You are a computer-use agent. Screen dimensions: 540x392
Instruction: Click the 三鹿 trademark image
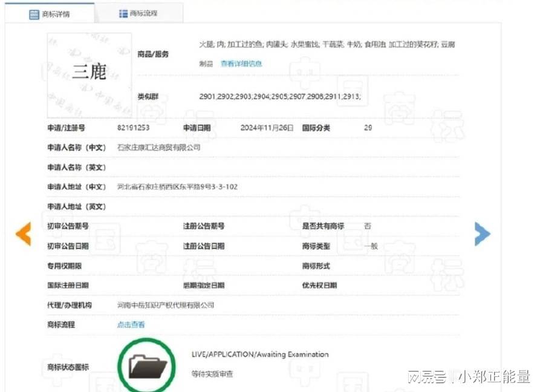[x=89, y=76]
